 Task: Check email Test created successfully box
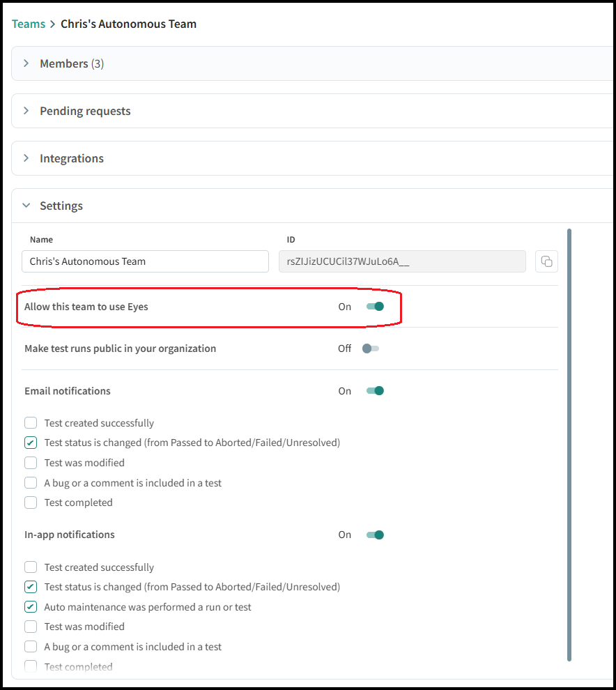pyautogui.click(x=31, y=423)
